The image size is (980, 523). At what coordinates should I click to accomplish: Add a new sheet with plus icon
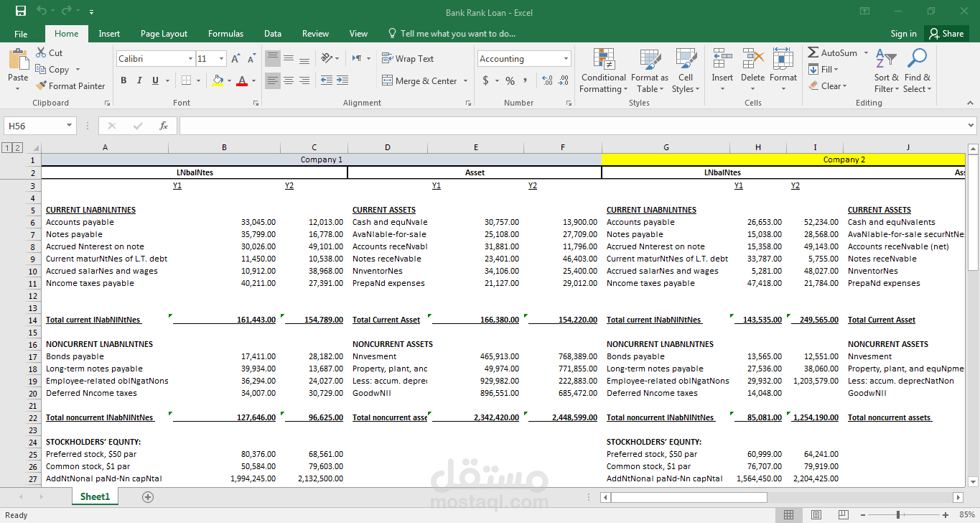pyautogui.click(x=148, y=497)
